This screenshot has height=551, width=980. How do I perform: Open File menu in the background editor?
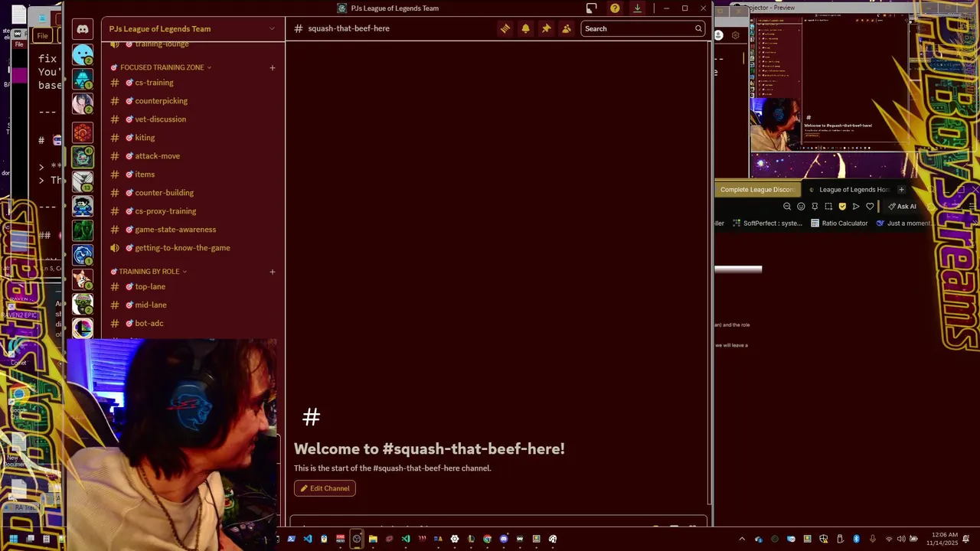(42, 36)
